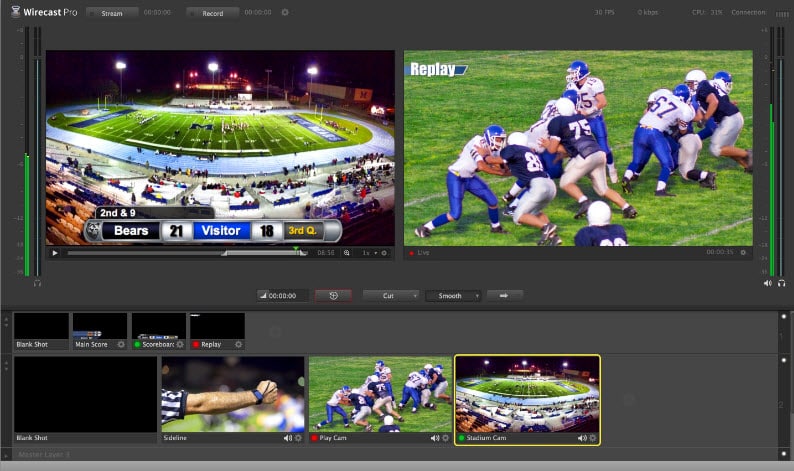Click the 0 kbps bitrate readout
The image size is (794, 471).
648,12
